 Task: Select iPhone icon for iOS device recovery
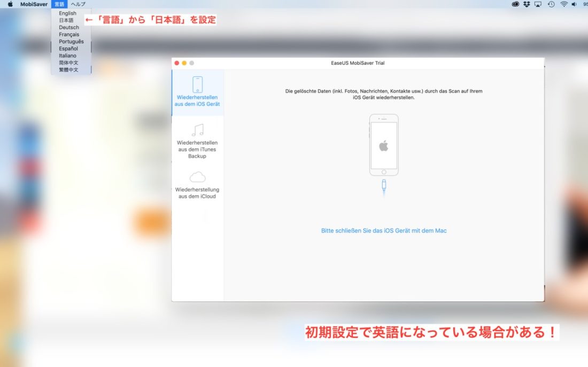198,84
